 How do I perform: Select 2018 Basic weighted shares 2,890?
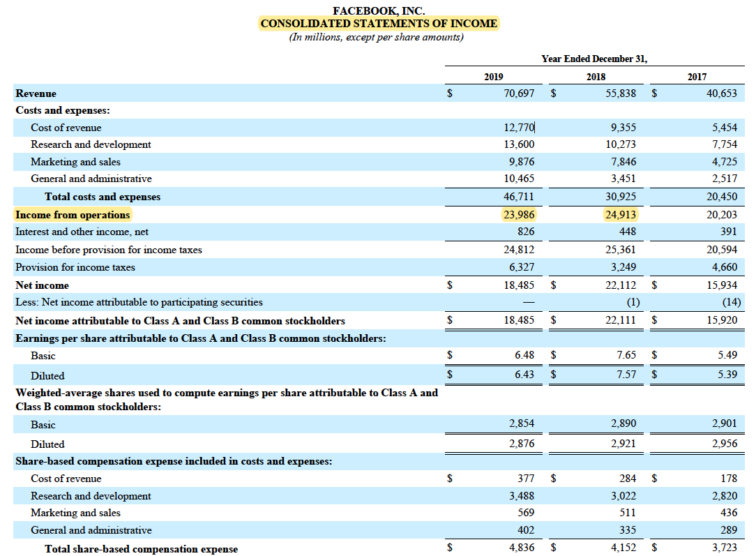(623, 423)
